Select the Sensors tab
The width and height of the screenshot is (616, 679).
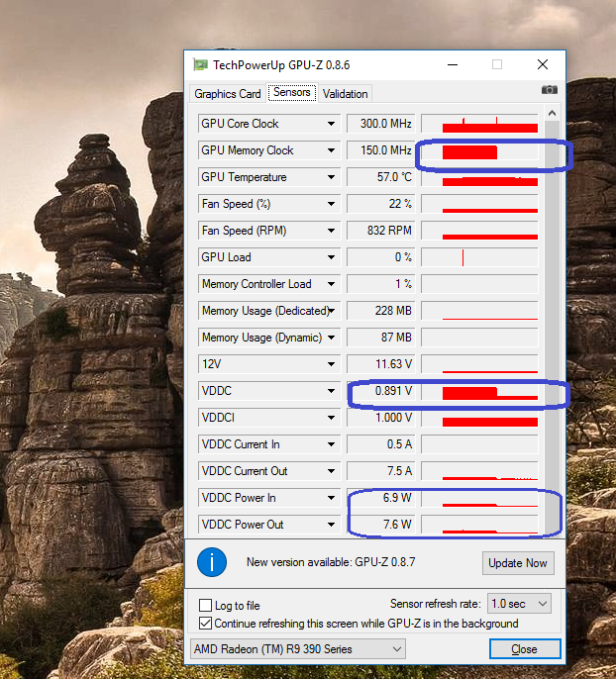coord(292,92)
